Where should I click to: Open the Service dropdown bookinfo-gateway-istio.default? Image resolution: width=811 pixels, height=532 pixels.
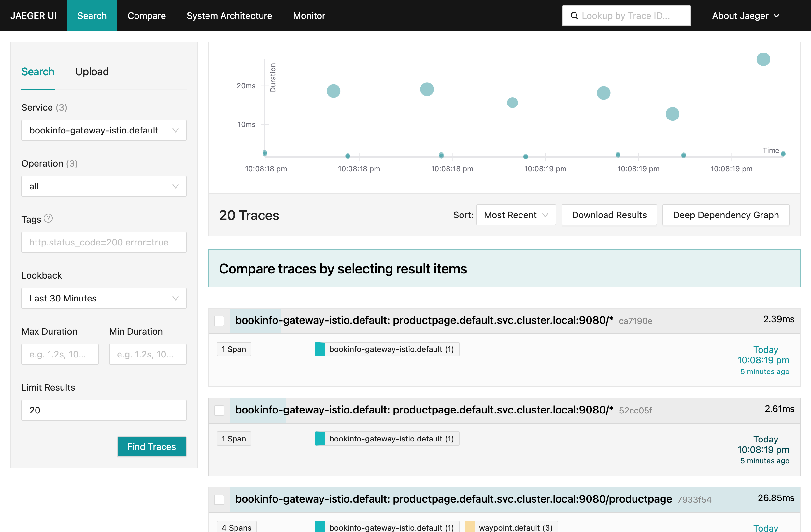[x=104, y=130]
